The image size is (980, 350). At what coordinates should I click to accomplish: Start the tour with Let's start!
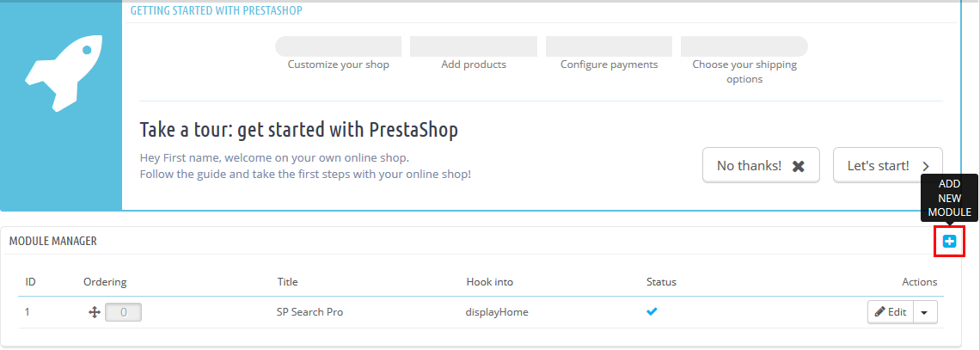887,166
